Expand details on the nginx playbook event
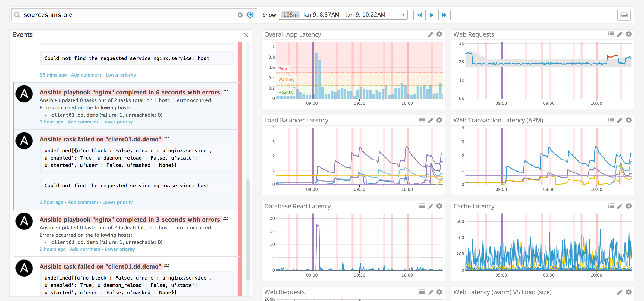Screen dimensions: 644x301 (225, 91)
